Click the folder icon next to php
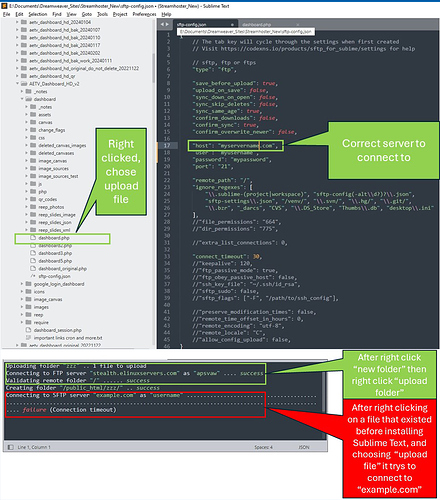Image resolution: width=440 pixels, height=500 pixels. coord(33,191)
